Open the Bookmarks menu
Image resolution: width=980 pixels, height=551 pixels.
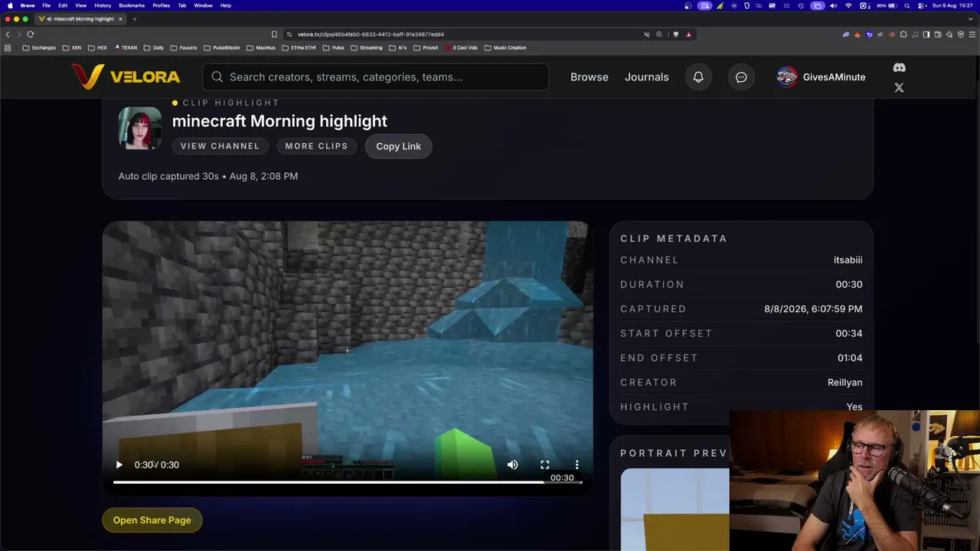point(132,5)
